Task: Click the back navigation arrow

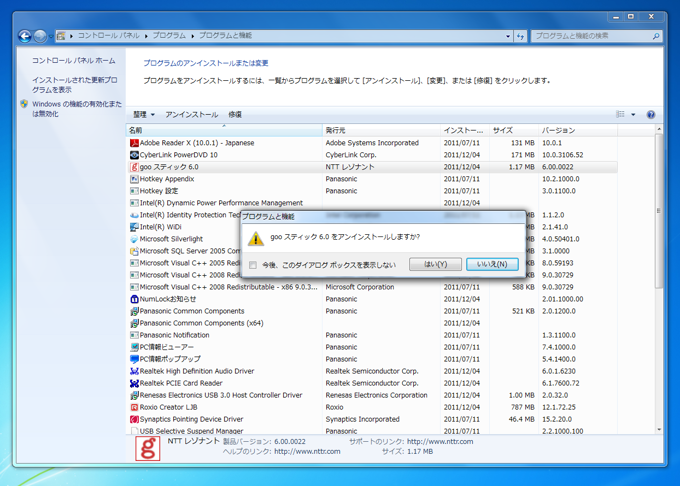Action: [25, 36]
